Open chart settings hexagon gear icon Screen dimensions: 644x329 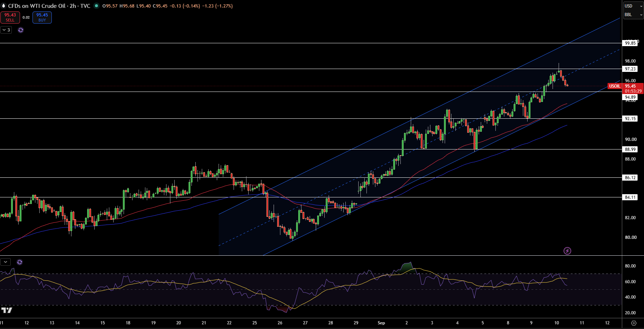point(634,323)
